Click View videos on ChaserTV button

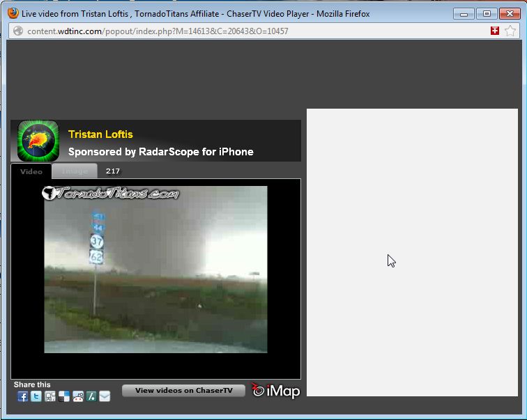tap(183, 391)
